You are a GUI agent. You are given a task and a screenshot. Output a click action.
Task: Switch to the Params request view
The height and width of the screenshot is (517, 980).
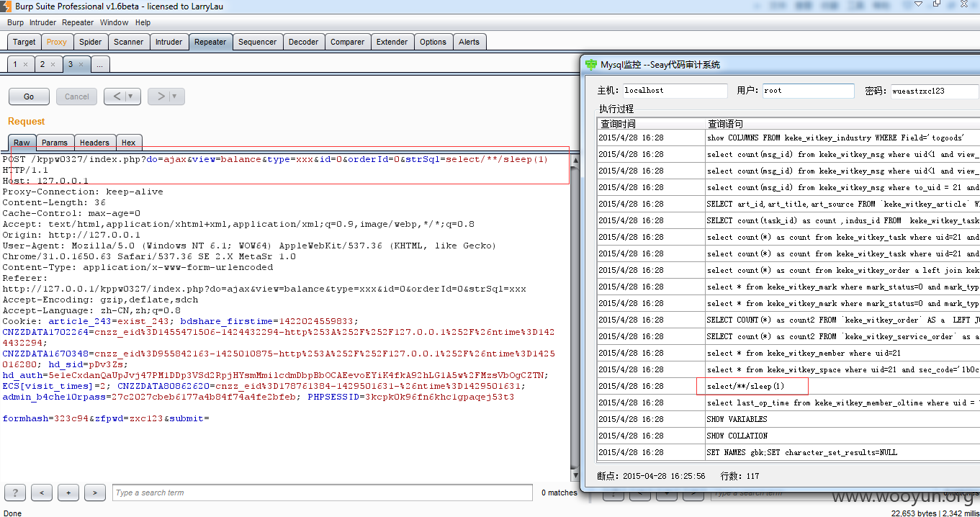pos(55,143)
